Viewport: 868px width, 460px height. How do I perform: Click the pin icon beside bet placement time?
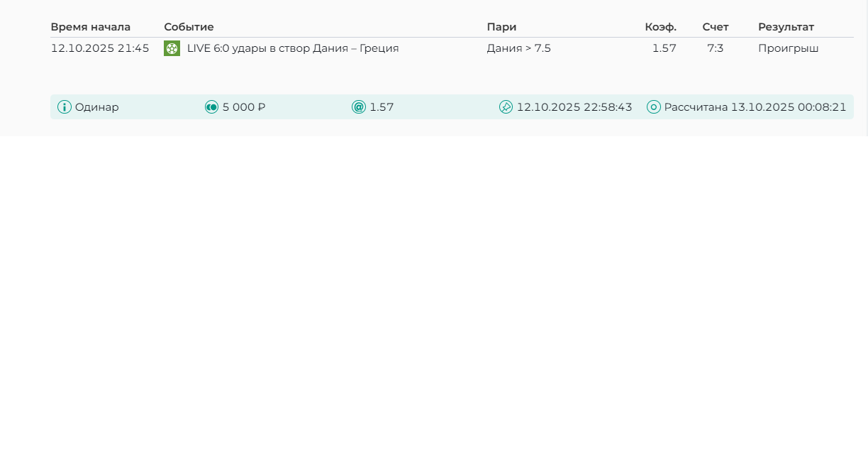506,107
